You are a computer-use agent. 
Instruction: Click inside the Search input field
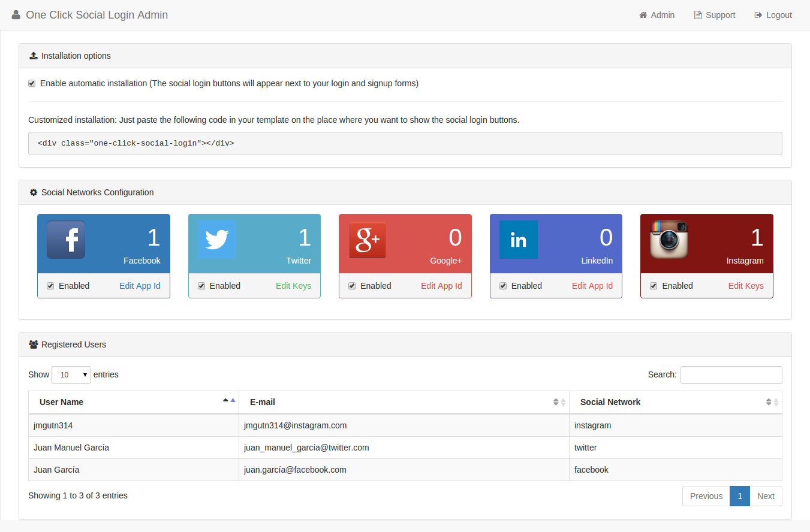[x=730, y=374]
